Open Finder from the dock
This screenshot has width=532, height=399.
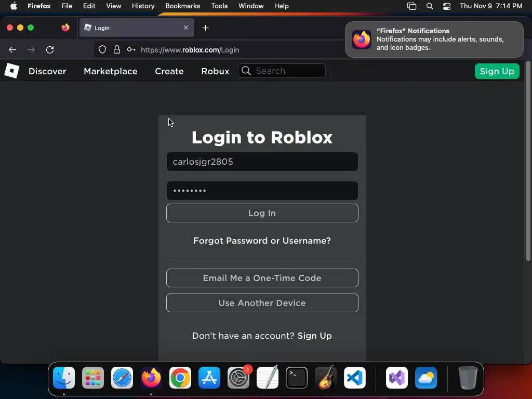click(64, 378)
